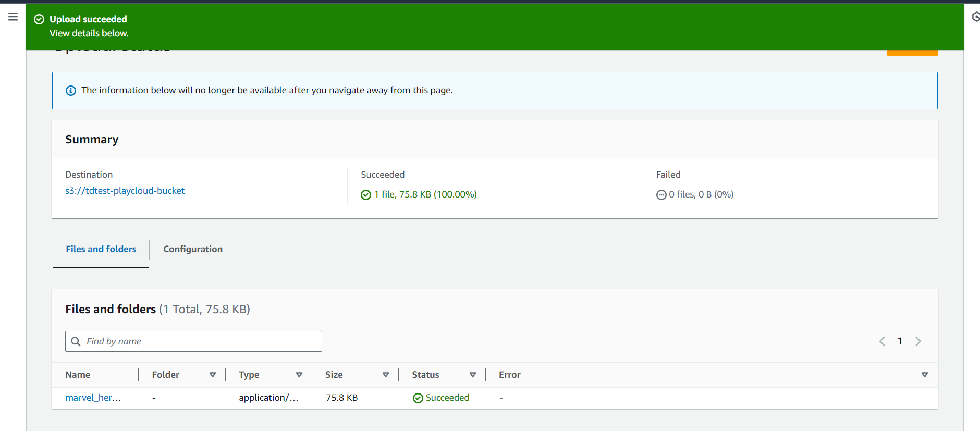Click the Upload succeeded checkmark icon in banner
Viewport: 980px width, 431px height.
point(39,19)
